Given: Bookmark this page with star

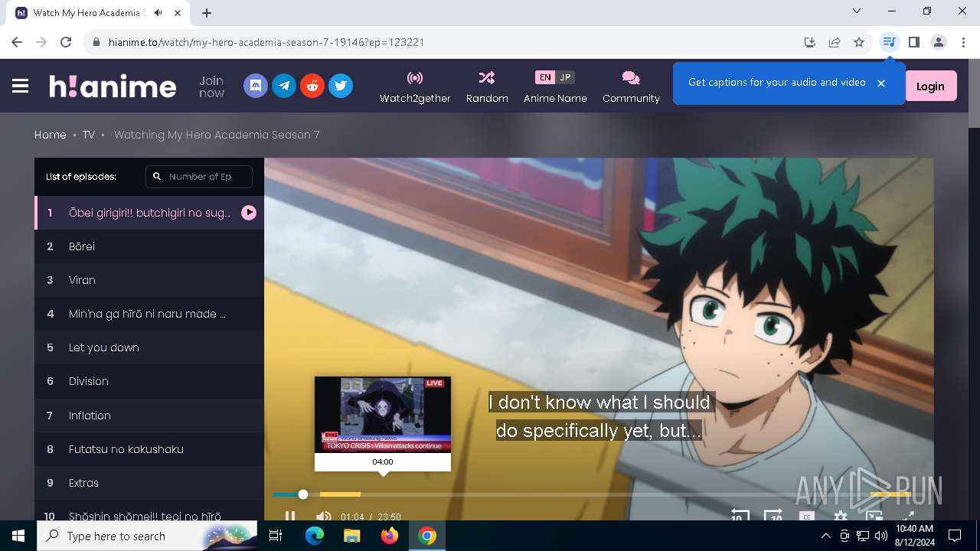Looking at the screenshot, I should (x=859, y=42).
